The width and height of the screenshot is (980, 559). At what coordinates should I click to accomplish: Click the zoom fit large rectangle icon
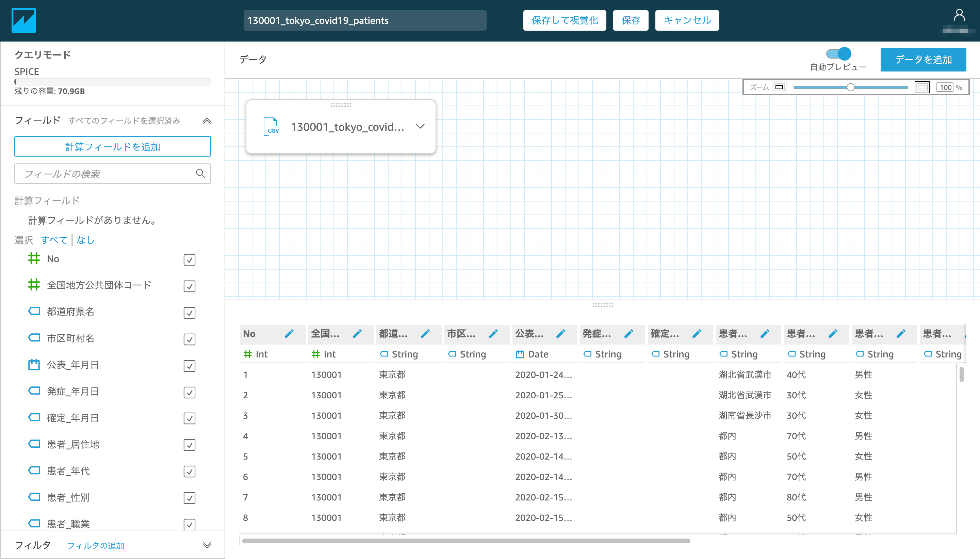point(922,87)
